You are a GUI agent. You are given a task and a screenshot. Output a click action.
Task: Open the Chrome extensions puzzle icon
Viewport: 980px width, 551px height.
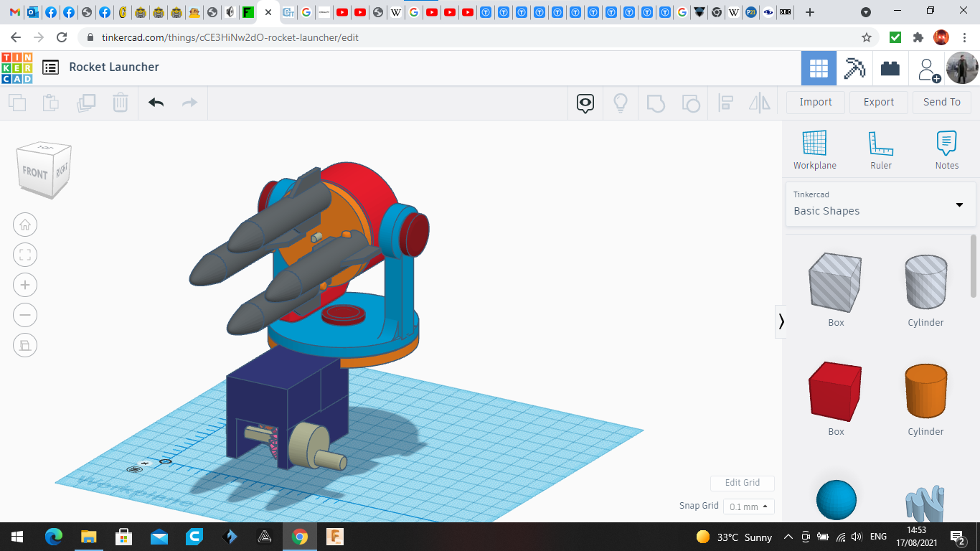[918, 37]
